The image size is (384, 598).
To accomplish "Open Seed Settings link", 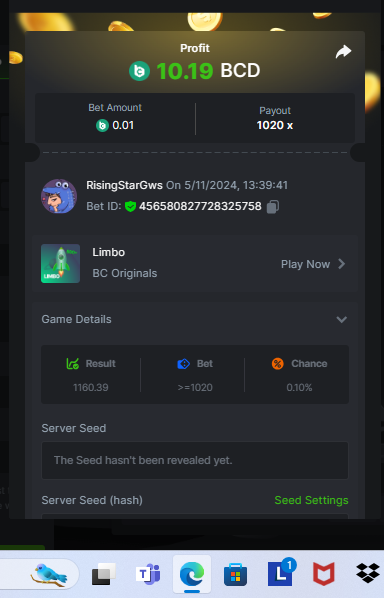I will pyautogui.click(x=311, y=500).
